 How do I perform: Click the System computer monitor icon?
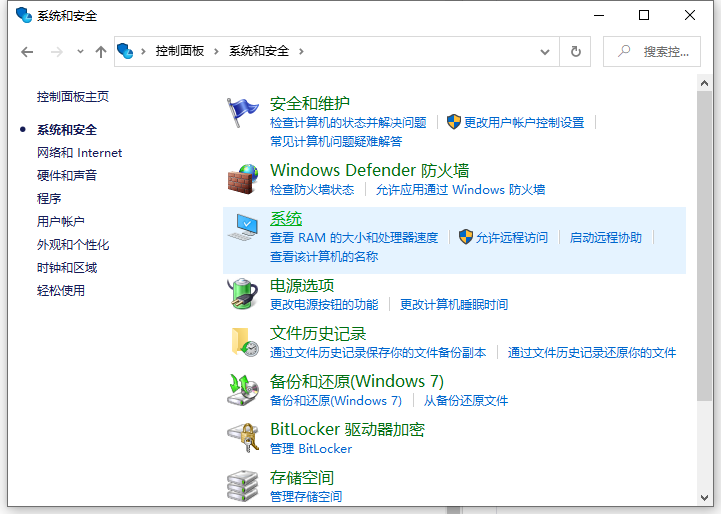tap(243, 227)
